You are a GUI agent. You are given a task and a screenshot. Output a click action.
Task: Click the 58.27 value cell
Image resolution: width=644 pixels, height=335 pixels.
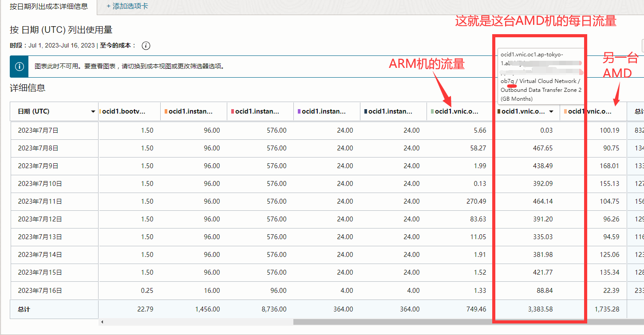coord(478,148)
